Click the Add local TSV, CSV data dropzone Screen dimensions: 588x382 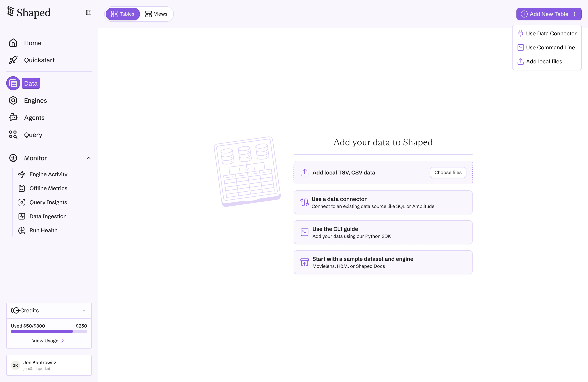[383, 173]
